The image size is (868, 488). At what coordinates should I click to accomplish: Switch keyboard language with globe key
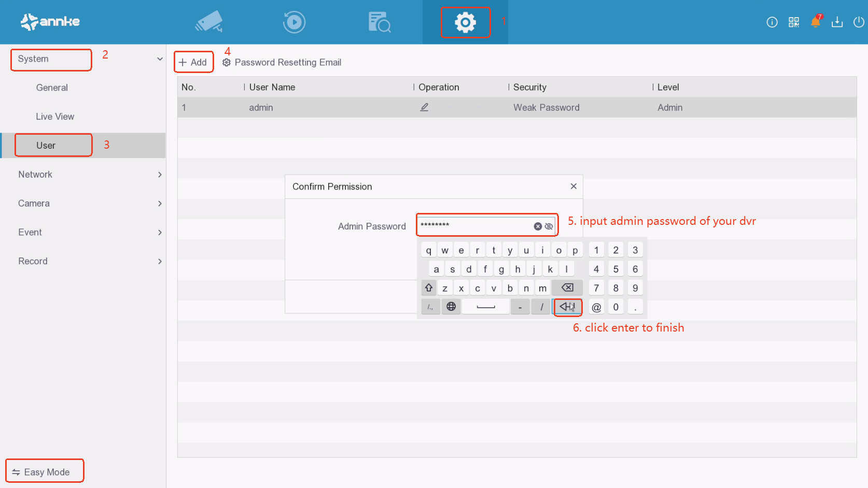[451, 307]
